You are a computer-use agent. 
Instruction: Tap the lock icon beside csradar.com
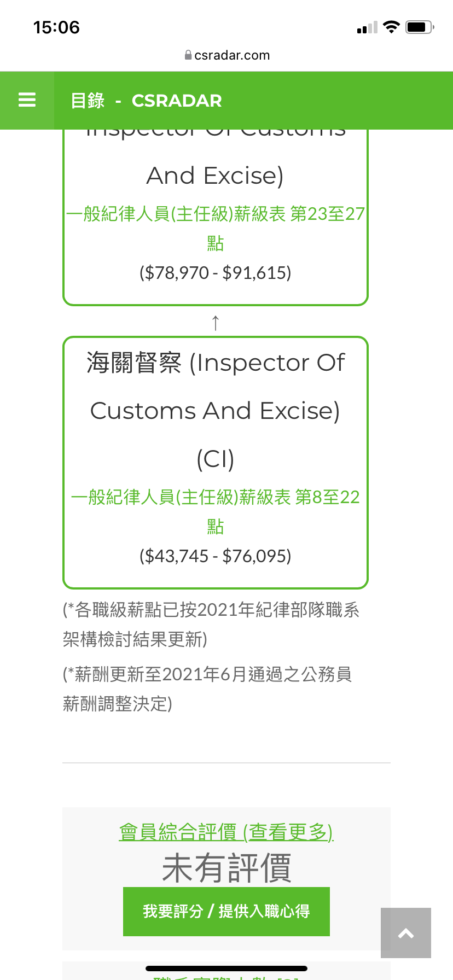(188, 55)
